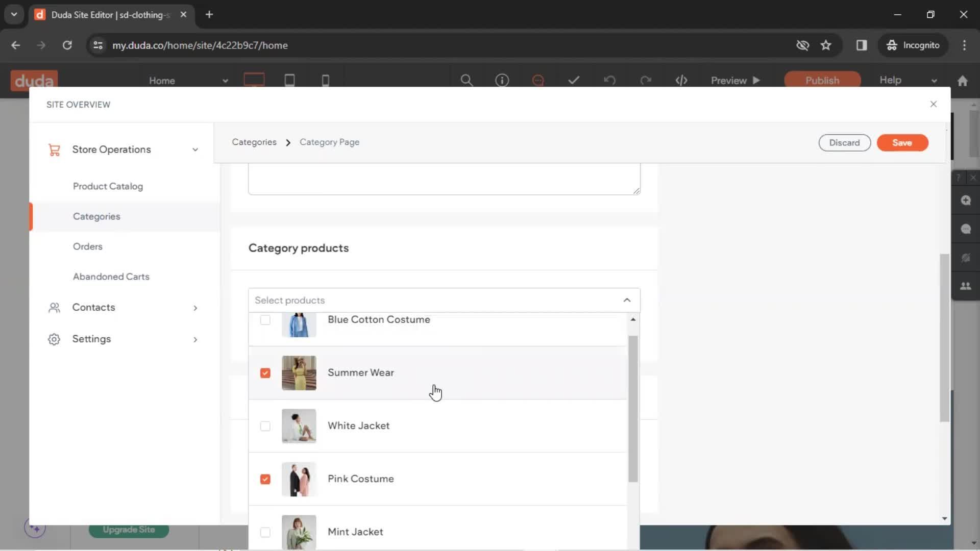980x551 pixels.
Task: Switch to desktop view icon
Action: (x=254, y=80)
